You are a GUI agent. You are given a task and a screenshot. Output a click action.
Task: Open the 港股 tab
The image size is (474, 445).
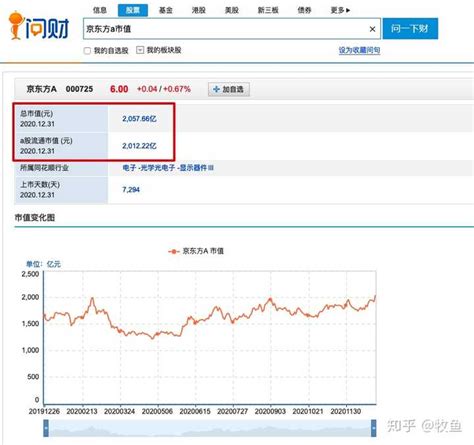(x=199, y=10)
